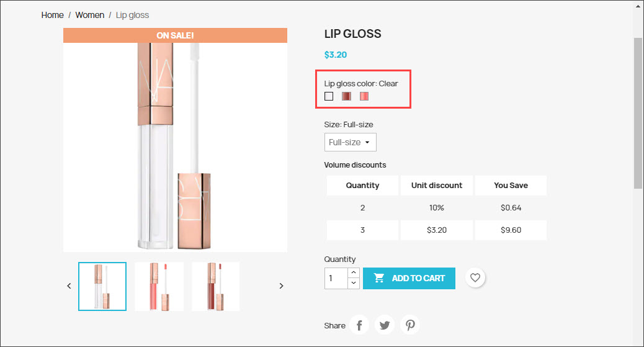Show previous product thumbnails arrow
The height and width of the screenshot is (347, 644).
69,286
